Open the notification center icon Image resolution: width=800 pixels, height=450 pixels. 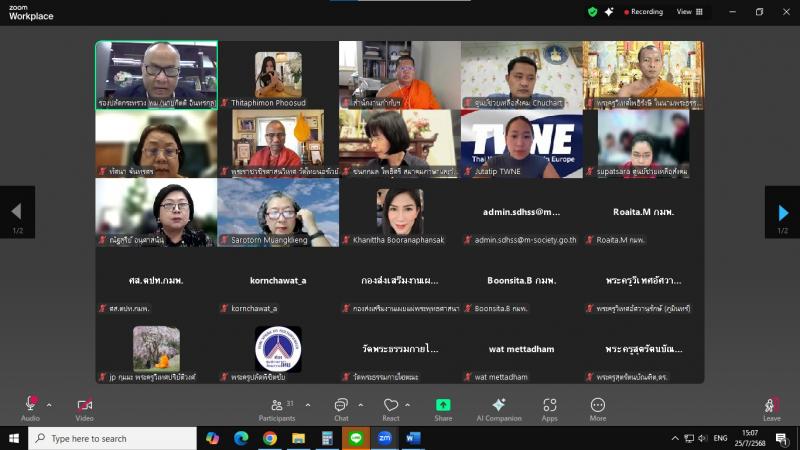[x=781, y=438]
